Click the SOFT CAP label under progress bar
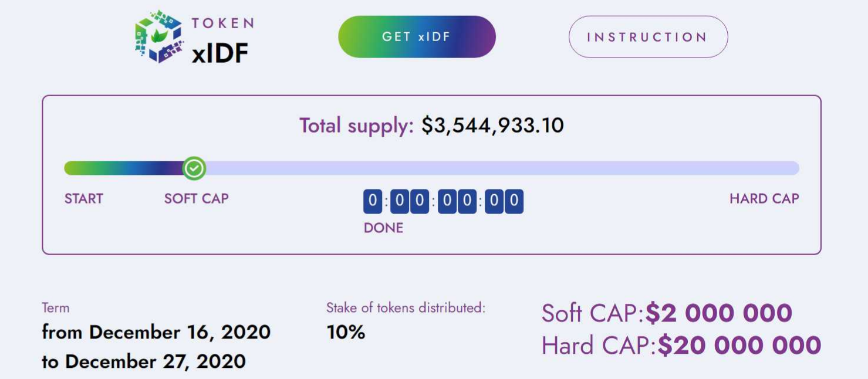This screenshot has height=379, width=868. click(196, 199)
